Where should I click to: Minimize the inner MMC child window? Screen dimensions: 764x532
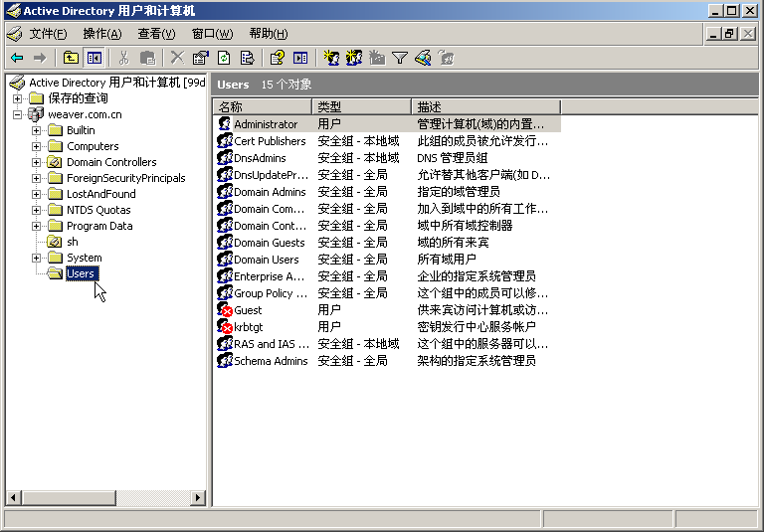714,34
